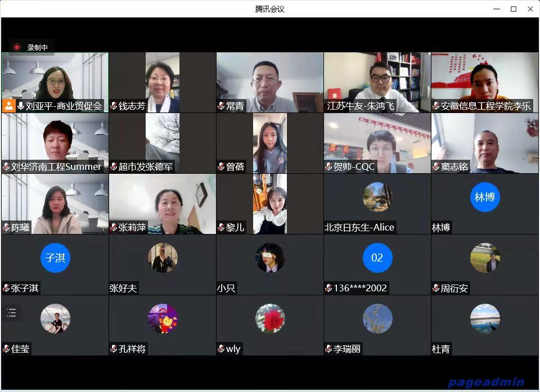Click the muted mic icon beside 李瑞丽
Screen dimensions: 540x392
[328, 349]
